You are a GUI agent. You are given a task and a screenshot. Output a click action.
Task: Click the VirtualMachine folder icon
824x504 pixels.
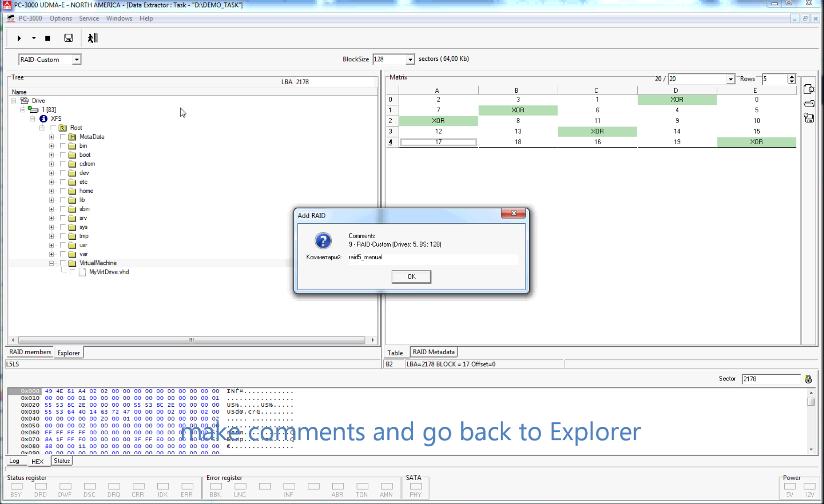tap(72, 263)
